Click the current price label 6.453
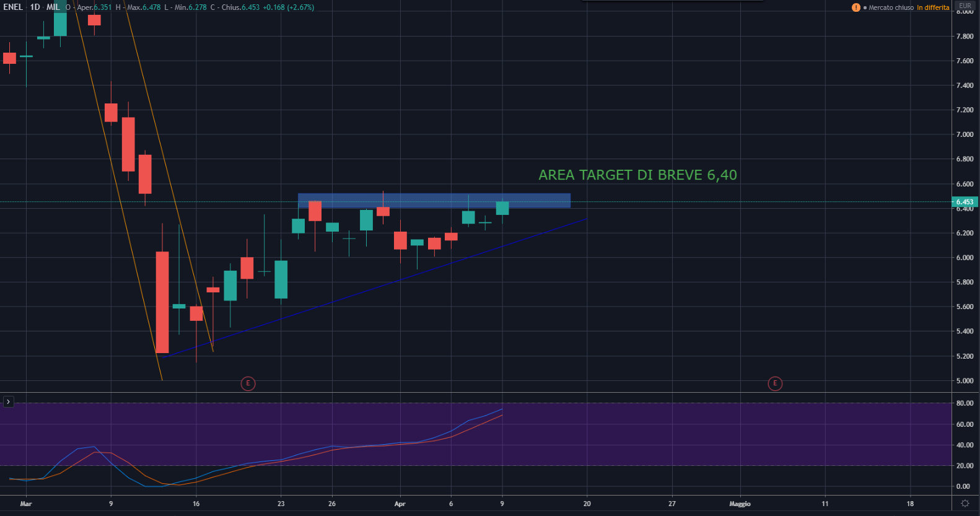The width and height of the screenshot is (980, 516). pyautogui.click(x=965, y=202)
